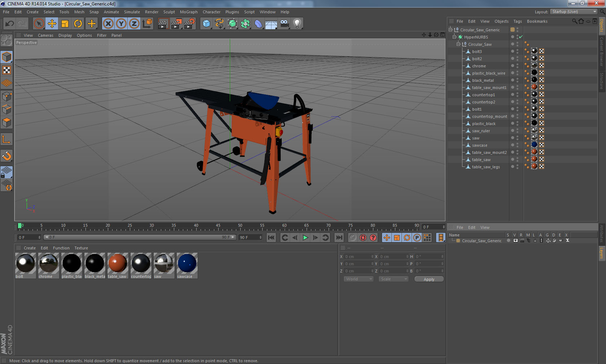Viewport: 606px width, 364px height.
Task: Go to end of animation
Action: tap(339, 238)
